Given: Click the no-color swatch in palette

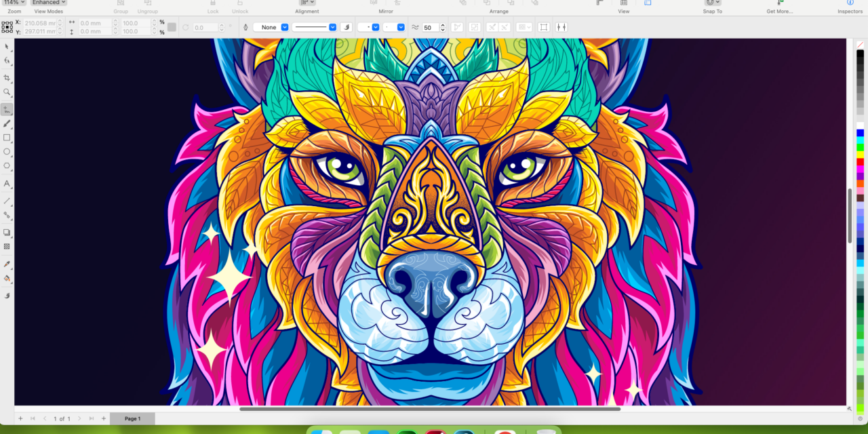Looking at the screenshot, I should 860,45.
